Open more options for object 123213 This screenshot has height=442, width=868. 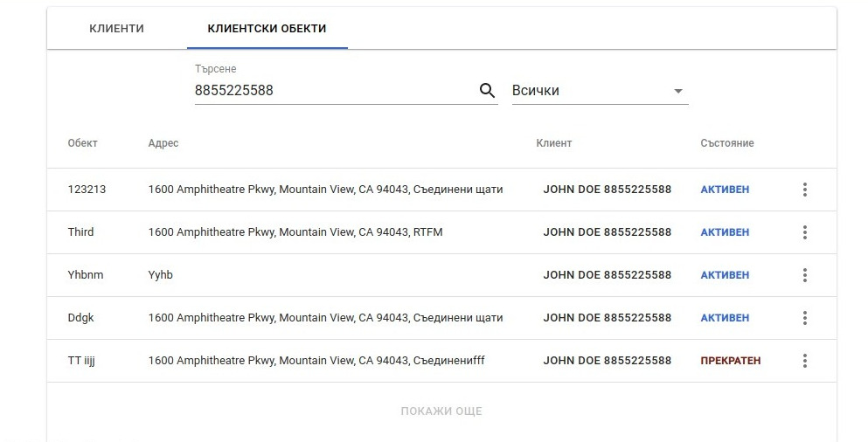tap(805, 190)
